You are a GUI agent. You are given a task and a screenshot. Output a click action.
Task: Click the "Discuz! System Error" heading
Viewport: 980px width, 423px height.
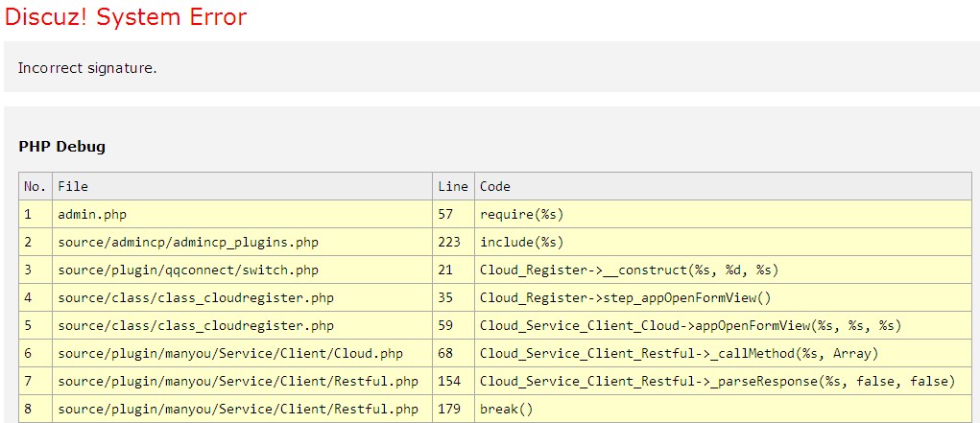(x=126, y=17)
